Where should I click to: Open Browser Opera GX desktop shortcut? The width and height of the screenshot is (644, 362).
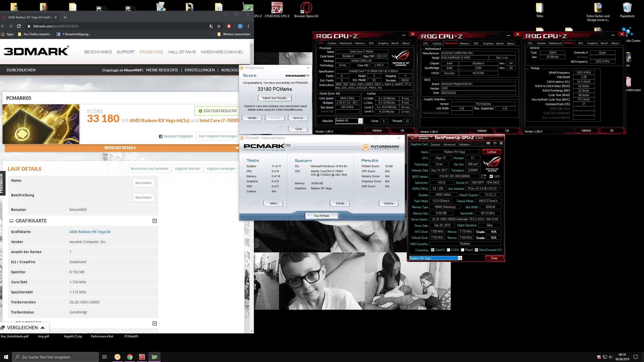(306, 10)
